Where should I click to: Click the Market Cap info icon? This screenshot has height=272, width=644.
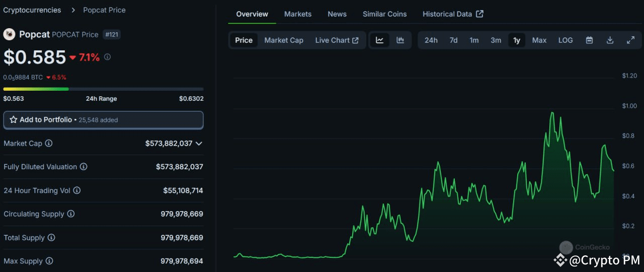(49, 144)
